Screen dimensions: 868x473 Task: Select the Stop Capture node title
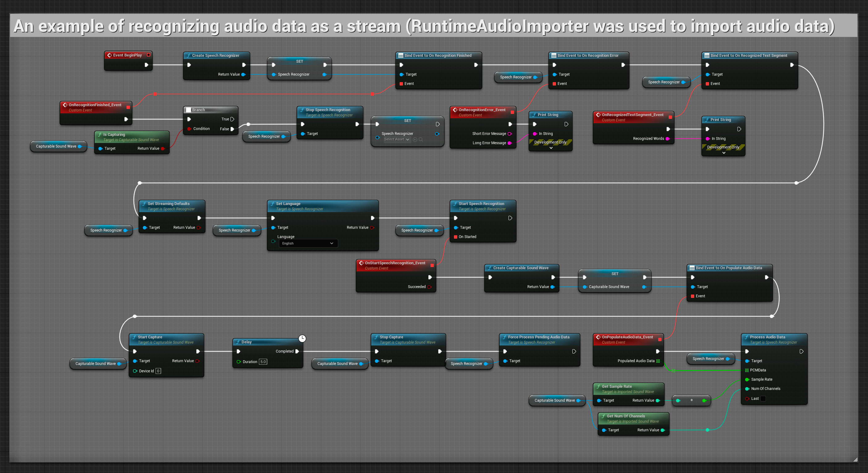point(391,337)
